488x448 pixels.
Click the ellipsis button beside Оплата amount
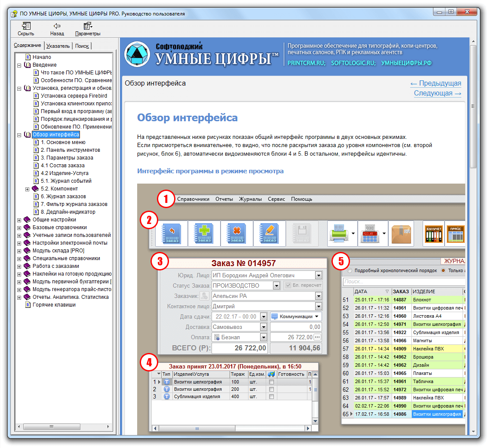[x=317, y=337]
